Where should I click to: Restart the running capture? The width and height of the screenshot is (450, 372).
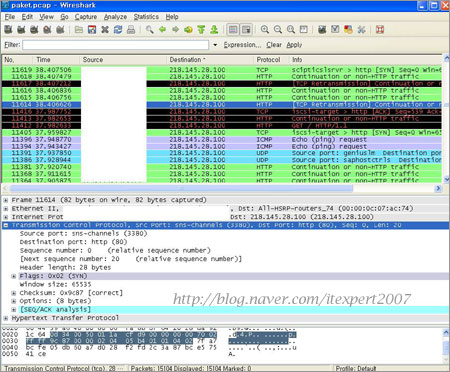(60, 30)
